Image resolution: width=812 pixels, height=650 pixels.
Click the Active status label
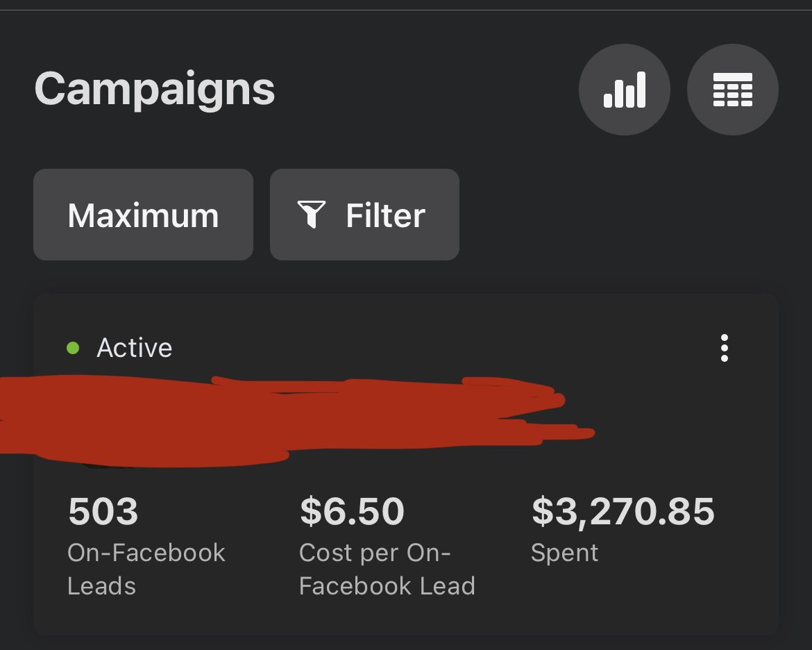pyautogui.click(x=135, y=348)
